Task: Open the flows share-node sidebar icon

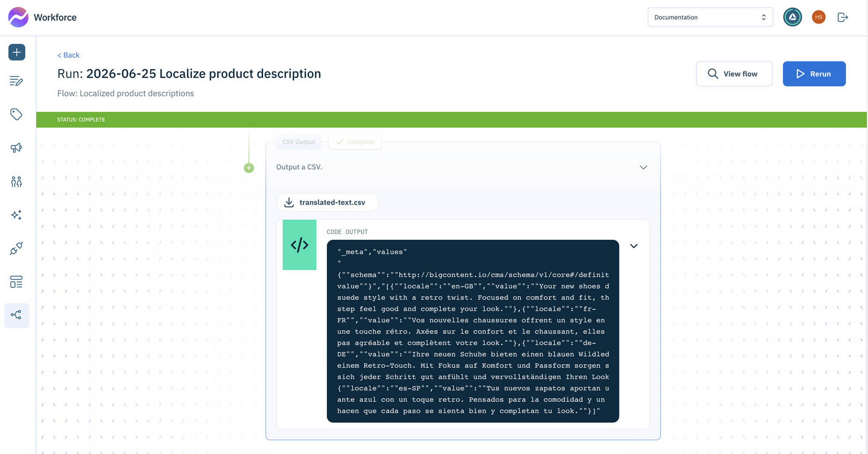Action: (17, 315)
